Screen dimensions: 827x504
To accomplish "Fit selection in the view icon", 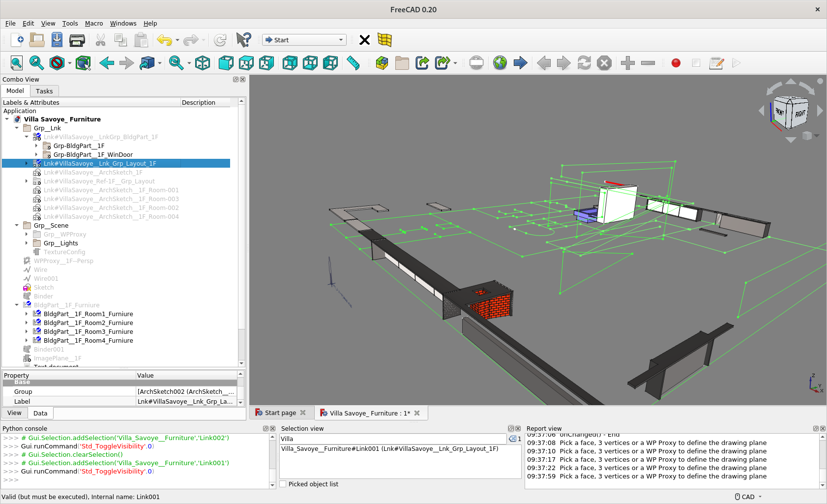I will pos(36,63).
